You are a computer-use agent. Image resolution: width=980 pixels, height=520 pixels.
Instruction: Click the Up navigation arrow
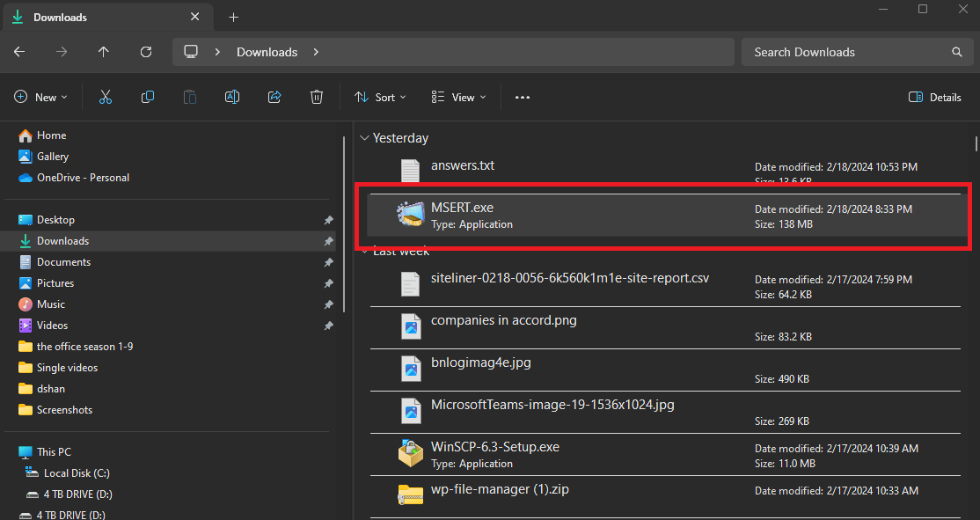click(x=103, y=52)
